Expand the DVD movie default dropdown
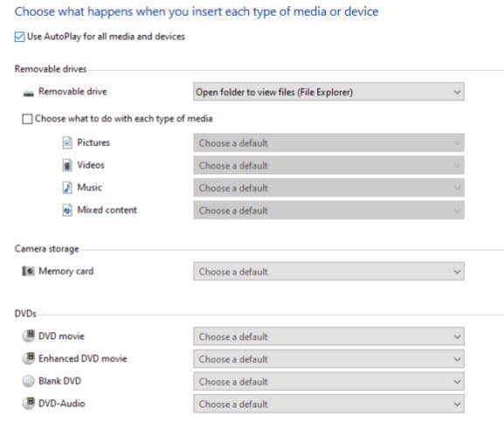This screenshot has width=504, height=422. coord(328,336)
